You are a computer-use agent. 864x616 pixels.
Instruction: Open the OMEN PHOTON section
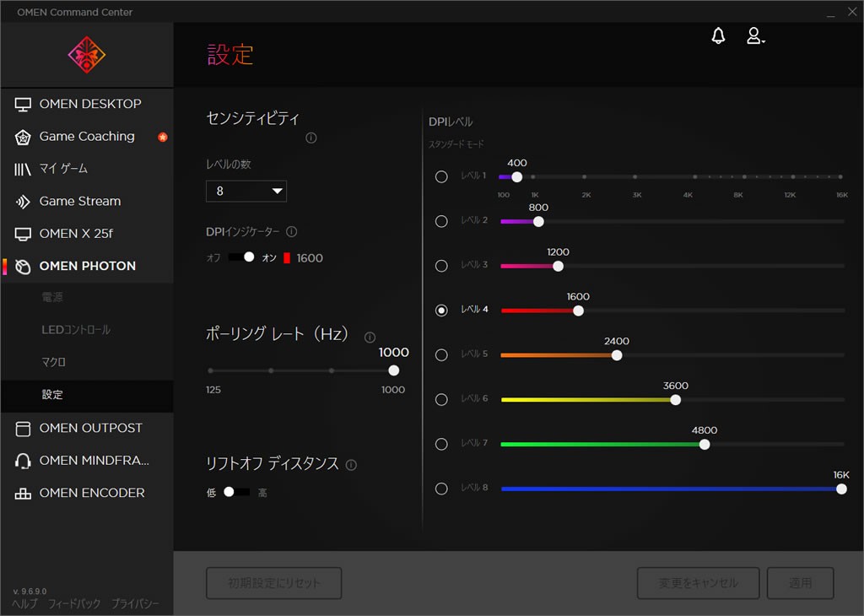coord(87,266)
